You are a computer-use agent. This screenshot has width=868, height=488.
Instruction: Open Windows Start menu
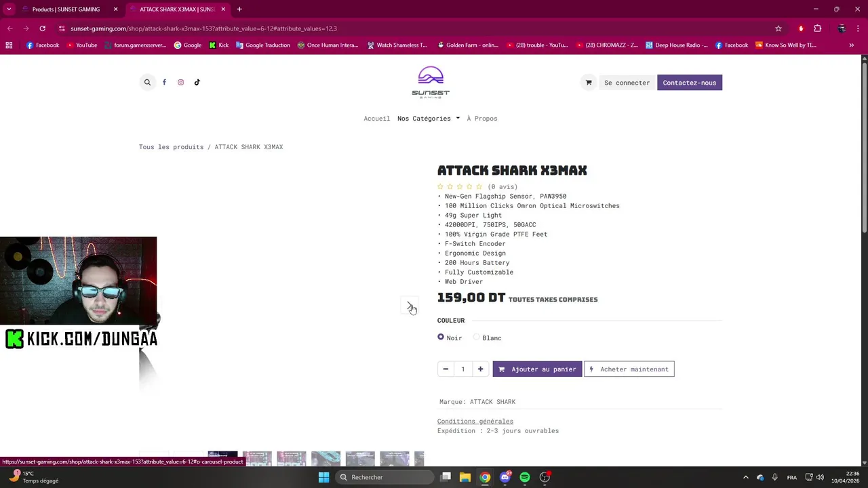323,477
